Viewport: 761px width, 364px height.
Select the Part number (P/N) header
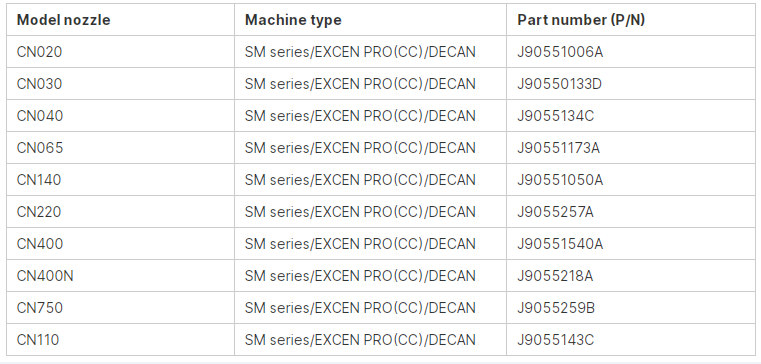click(x=581, y=20)
